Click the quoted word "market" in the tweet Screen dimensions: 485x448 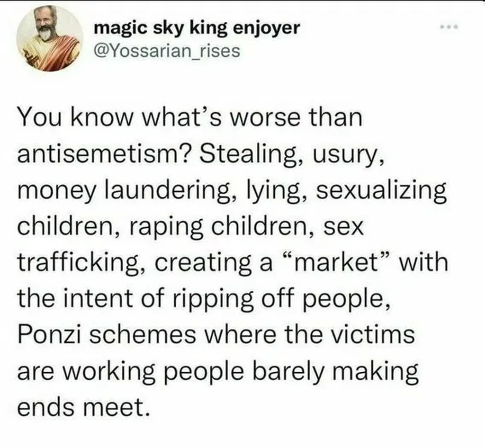click(x=338, y=263)
